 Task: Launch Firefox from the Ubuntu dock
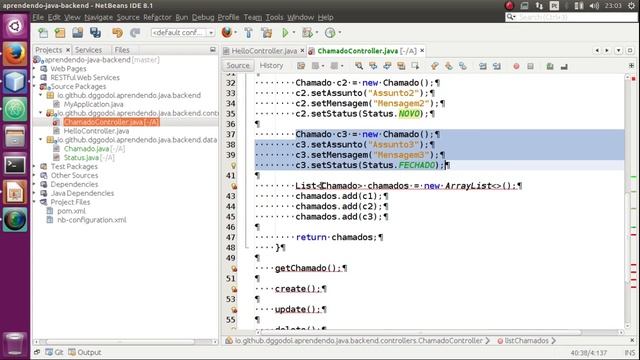(x=15, y=54)
